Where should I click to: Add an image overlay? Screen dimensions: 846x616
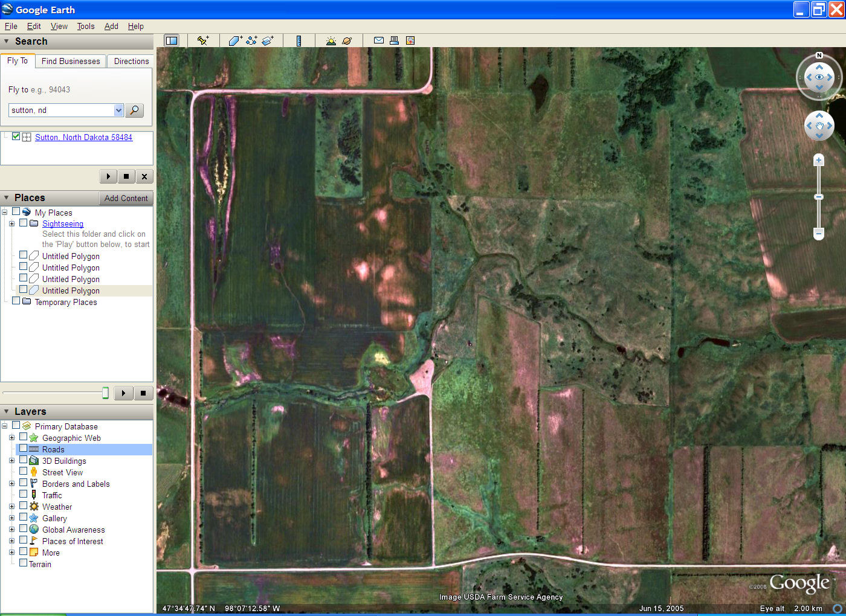coord(268,40)
